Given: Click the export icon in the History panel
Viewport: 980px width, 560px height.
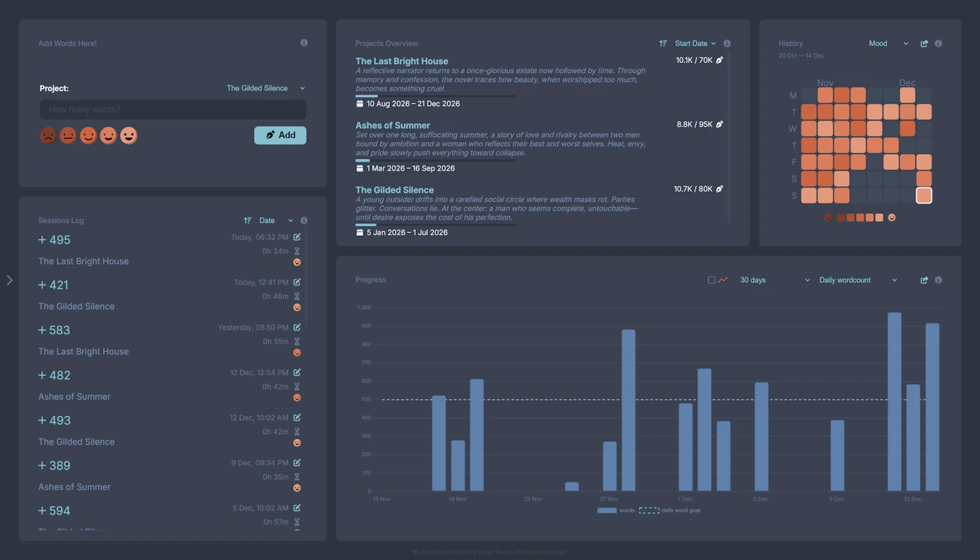Looking at the screenshot, I should [x=923, y=43].
